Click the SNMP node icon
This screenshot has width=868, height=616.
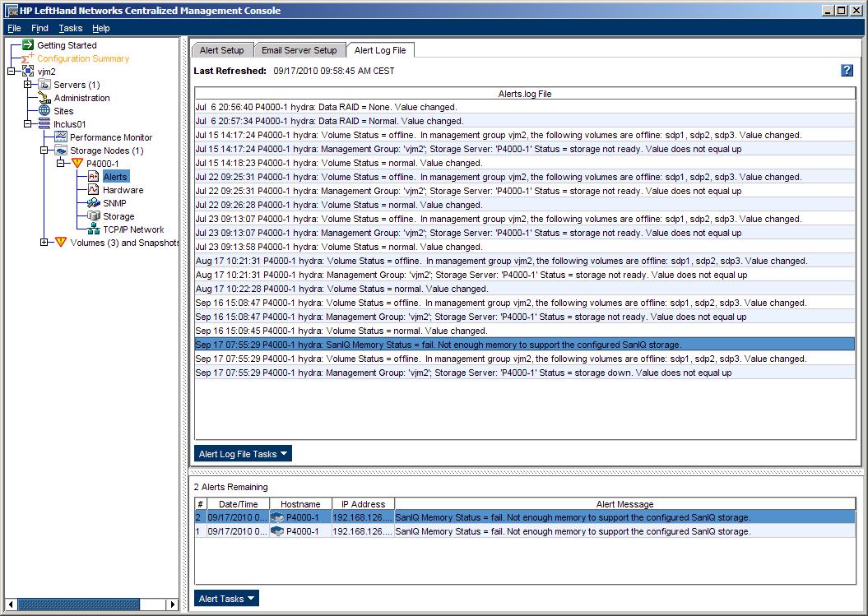pyautogui.click(x=94, y=203)
